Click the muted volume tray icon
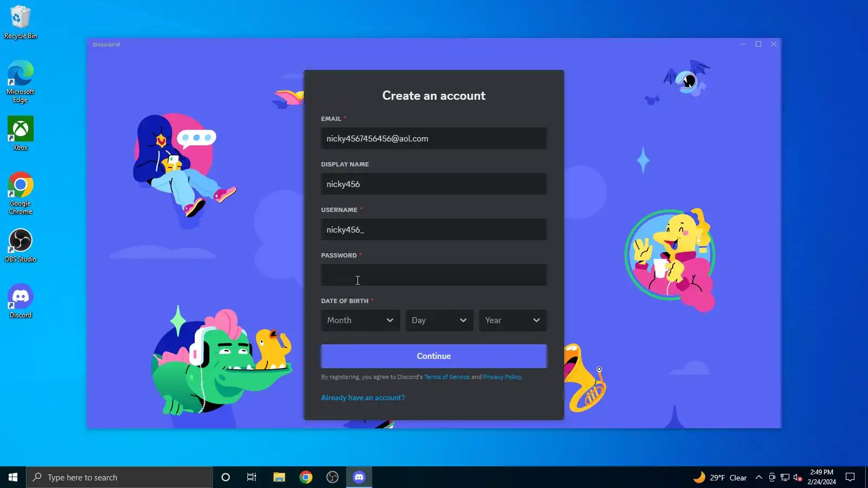The width and height of the screenshot is (868, 488). [798, 477]
